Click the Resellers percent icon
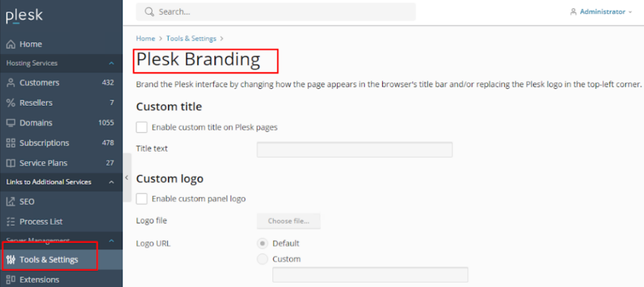This screenshot has height=287, width=644. click(x=11, y=103)
